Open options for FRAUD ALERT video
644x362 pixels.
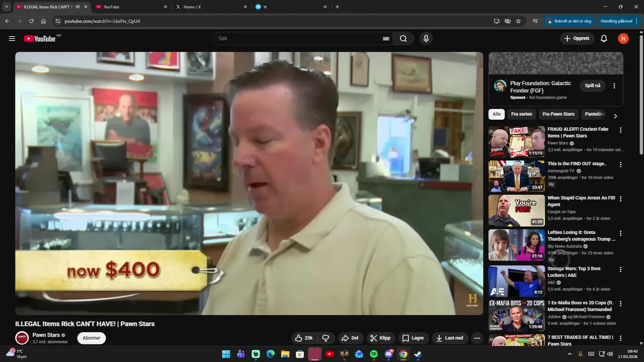coord(620,130)
